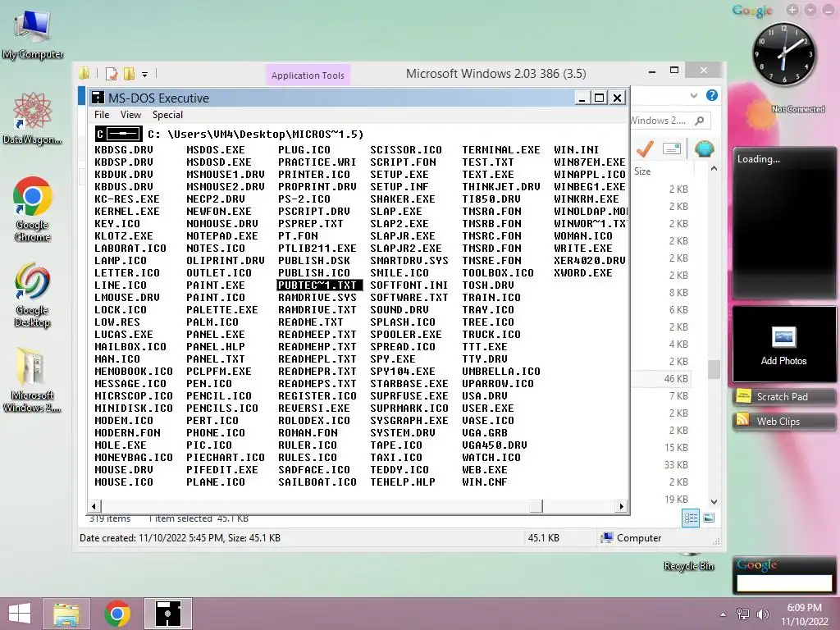Screen dimensions: 840x630
Task: Select SETUP.EXE in the file list
Action: pyautogui.click(x=399, y=175)
